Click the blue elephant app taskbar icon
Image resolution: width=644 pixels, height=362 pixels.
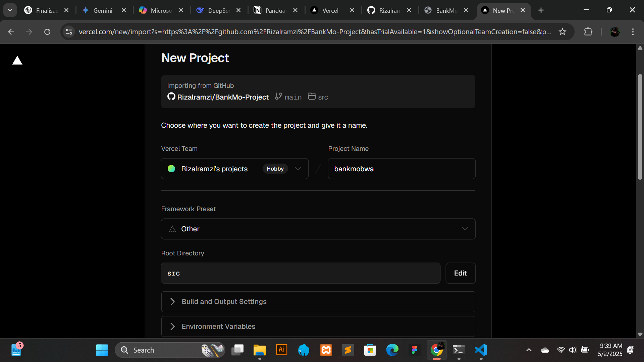point(304,350)
